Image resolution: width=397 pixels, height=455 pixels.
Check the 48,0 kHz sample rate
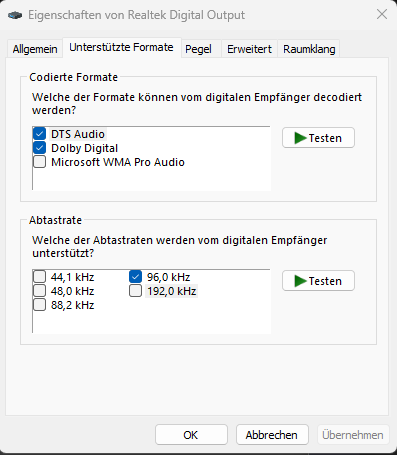[39, 291]
